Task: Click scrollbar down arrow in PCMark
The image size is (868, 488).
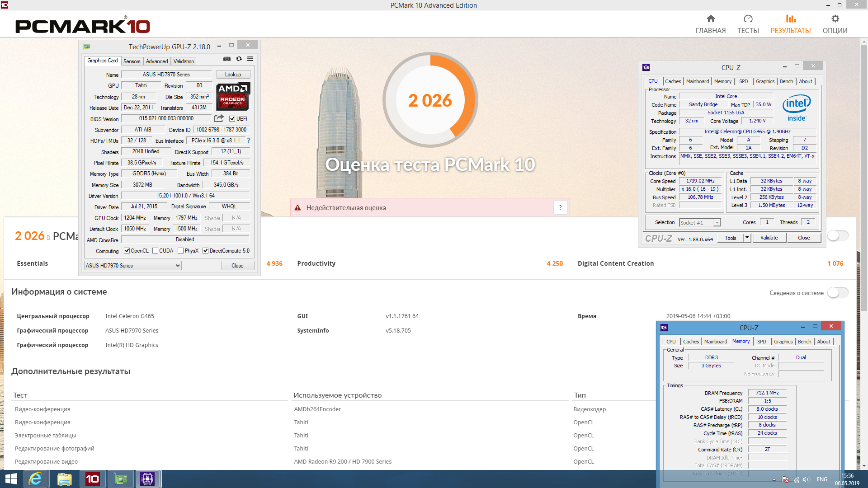Action: coord(864,465)
